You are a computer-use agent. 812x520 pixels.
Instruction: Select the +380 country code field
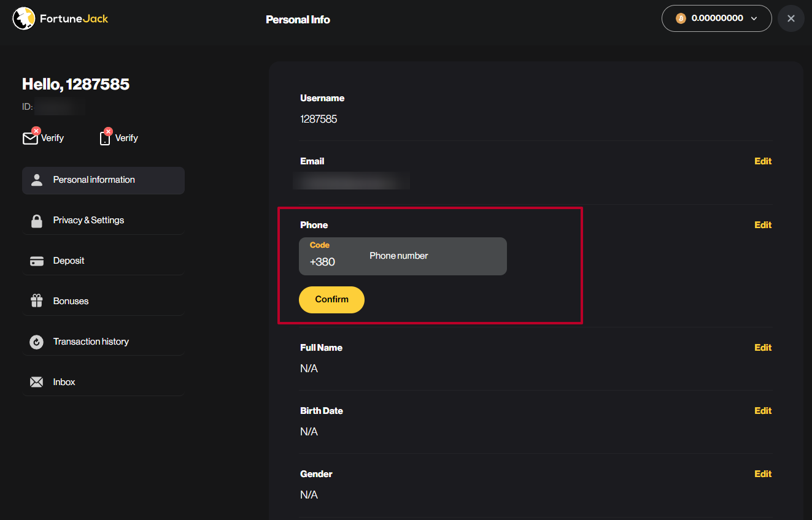tap(330, 256)
